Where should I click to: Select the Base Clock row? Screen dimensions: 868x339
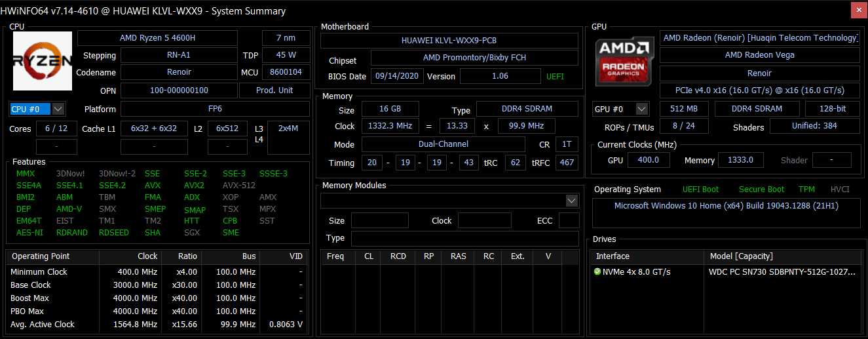[x=156, y=285]
